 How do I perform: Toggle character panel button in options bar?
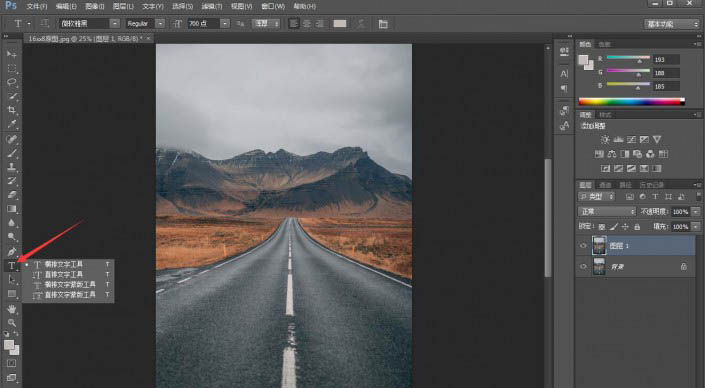tap(383, 24)
